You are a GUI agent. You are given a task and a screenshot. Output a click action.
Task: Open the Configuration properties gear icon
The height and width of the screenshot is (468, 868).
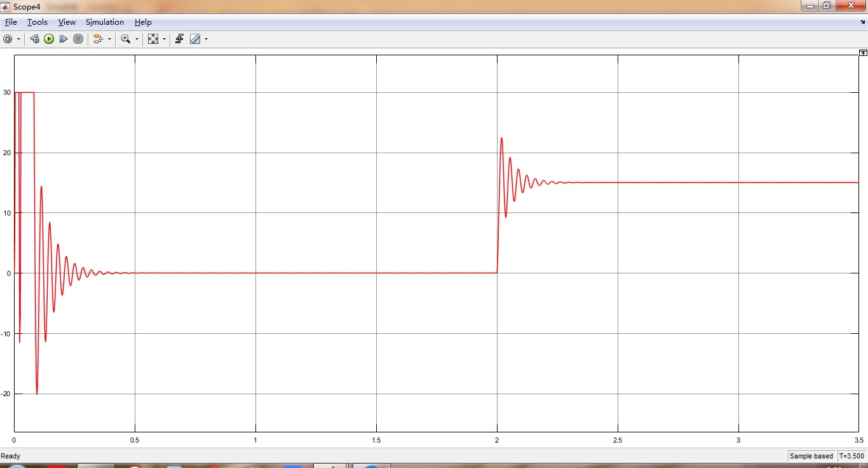pyautogui.click(x=6, y=39)
